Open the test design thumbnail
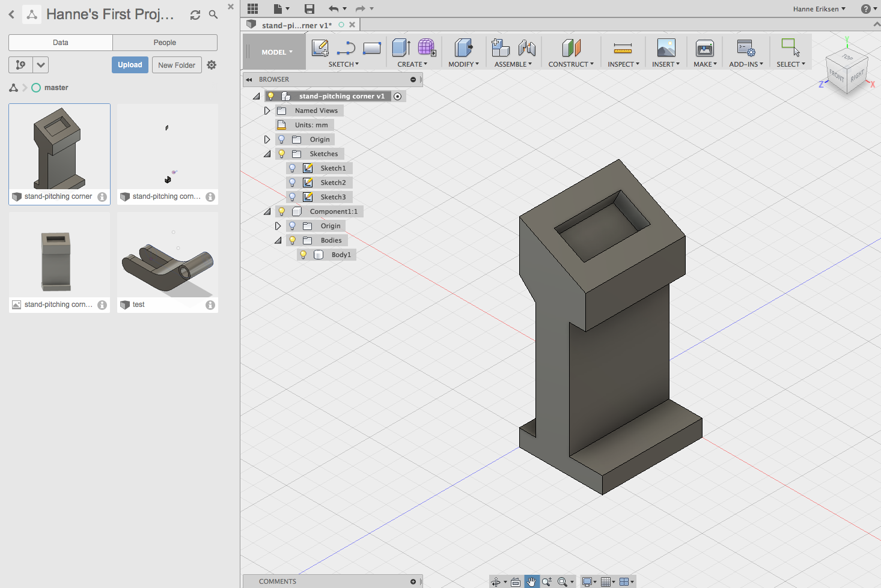This screenshot has width=881, height=588. pyautogui.click(x=168, y=256)
